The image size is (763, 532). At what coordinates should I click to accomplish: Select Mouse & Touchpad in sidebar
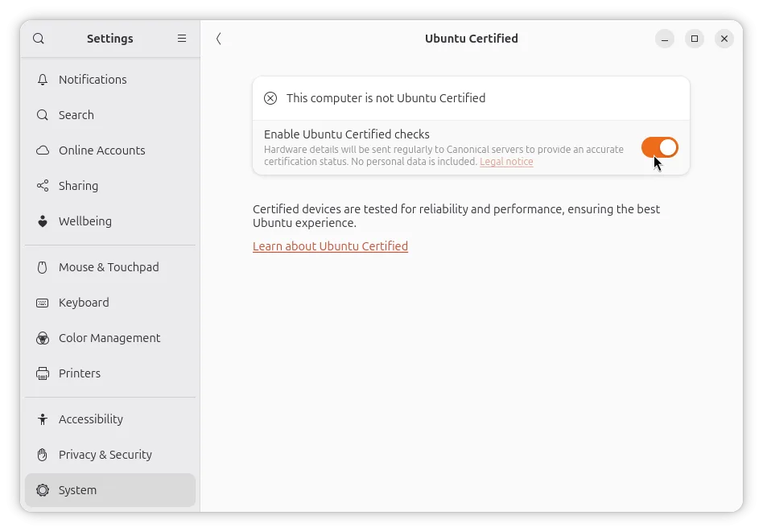pyautogui.click(x=110, y=267)
